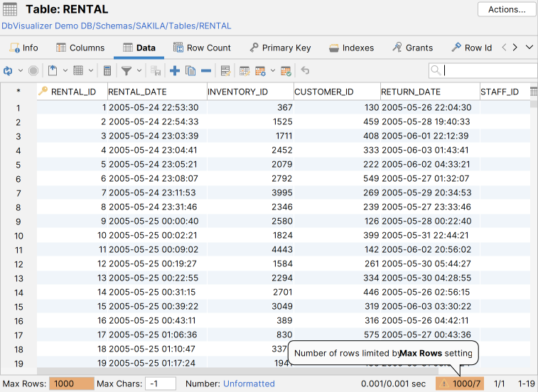Add a new row with plus icon
The width and height of the screenshot is (538, 392).
click(x=175, y=71)
